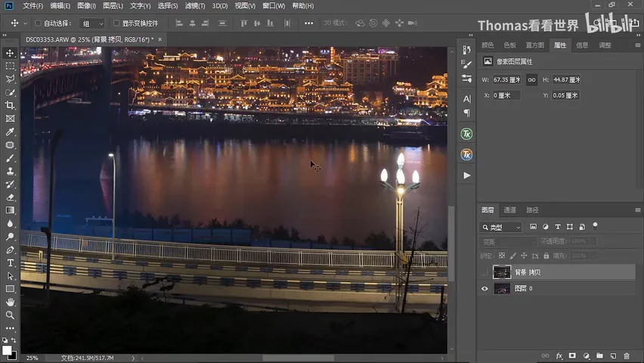
Task: Open the 类型 layer filter dropdown
Action: tap(500, 227)
